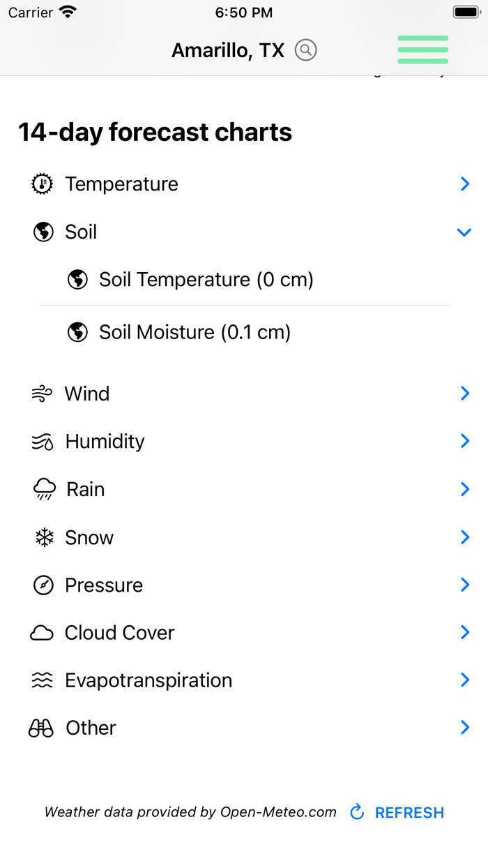Image resolution: width=488 pixels, height=868 pixels.
Task: Click the binoculars icon beside Other
Action: (x=42, y=728)
